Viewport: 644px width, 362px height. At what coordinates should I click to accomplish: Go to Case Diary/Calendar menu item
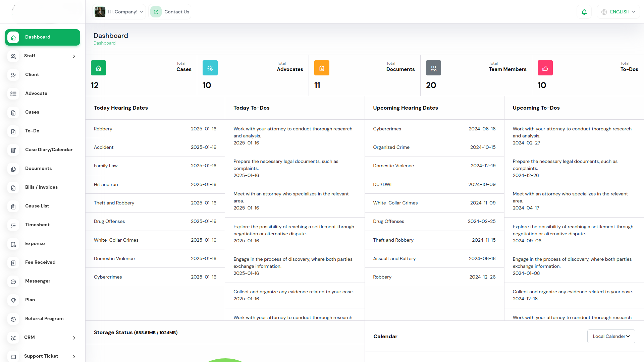click(49, 150)
